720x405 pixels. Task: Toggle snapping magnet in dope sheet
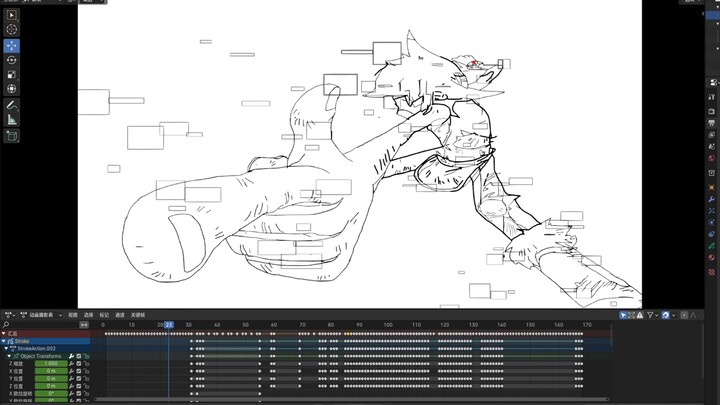(666, 315)
